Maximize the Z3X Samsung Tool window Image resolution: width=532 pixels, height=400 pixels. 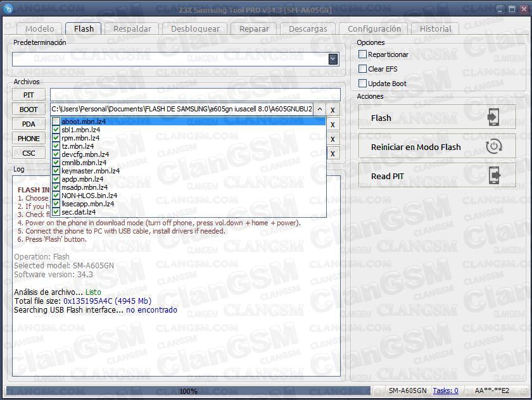click(x=512, y=9)
